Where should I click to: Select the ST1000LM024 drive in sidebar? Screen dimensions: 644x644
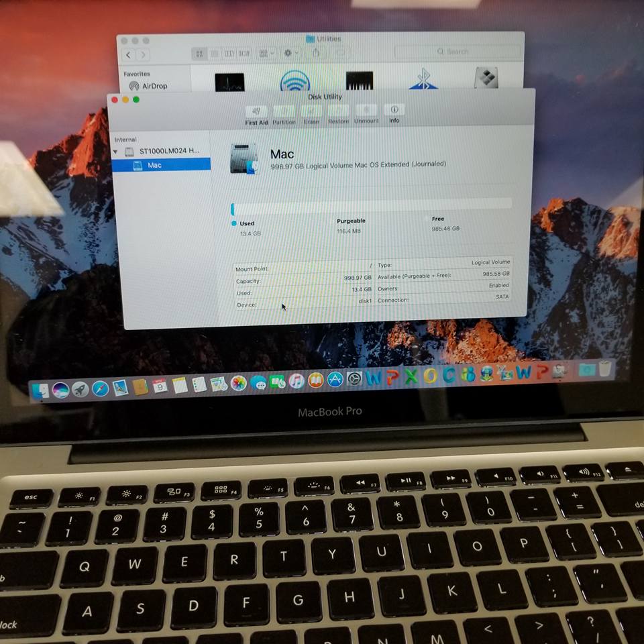[169, 152]
